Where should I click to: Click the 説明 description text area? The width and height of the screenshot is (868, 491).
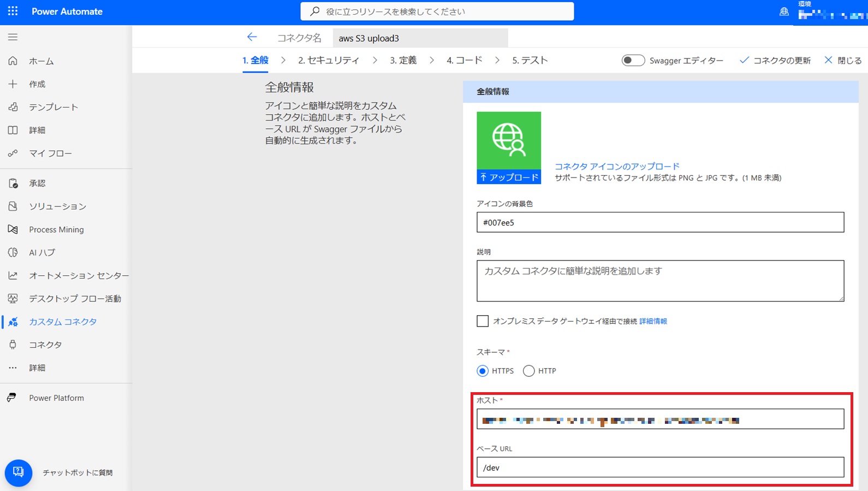click(x=660, y=281)
